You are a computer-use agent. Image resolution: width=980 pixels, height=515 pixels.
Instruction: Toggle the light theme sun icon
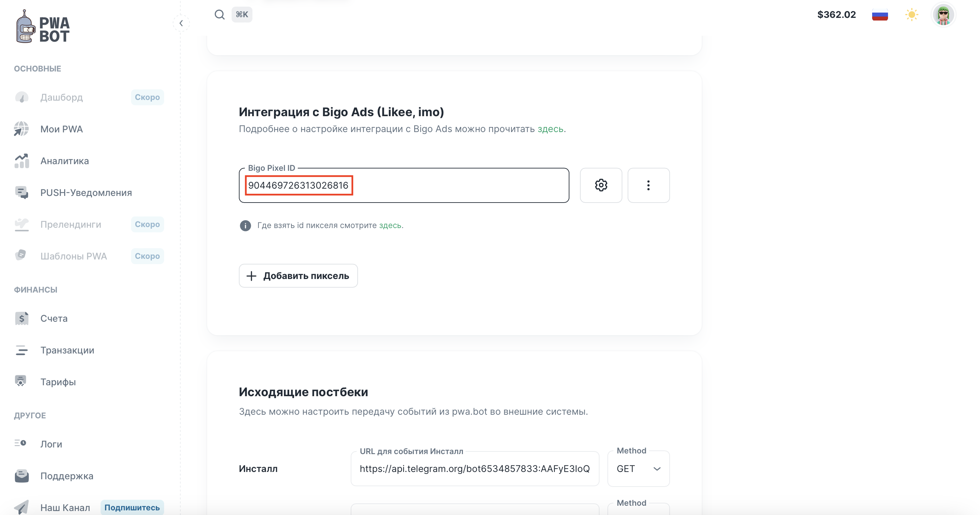pos(912,15)
